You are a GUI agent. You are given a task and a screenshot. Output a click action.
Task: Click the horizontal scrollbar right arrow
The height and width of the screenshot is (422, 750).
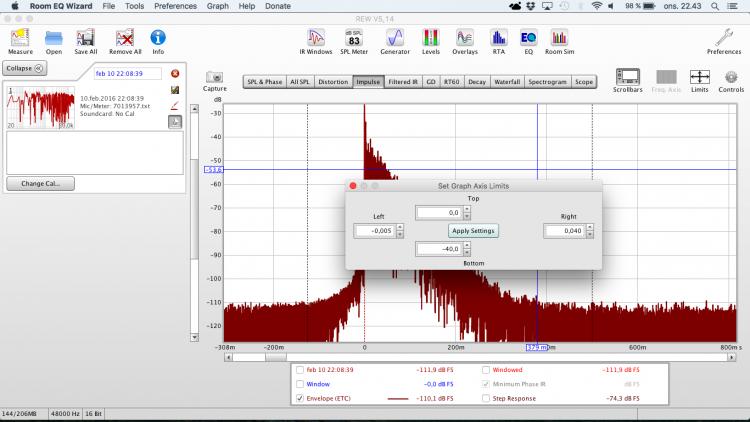(x=732, y=357)
